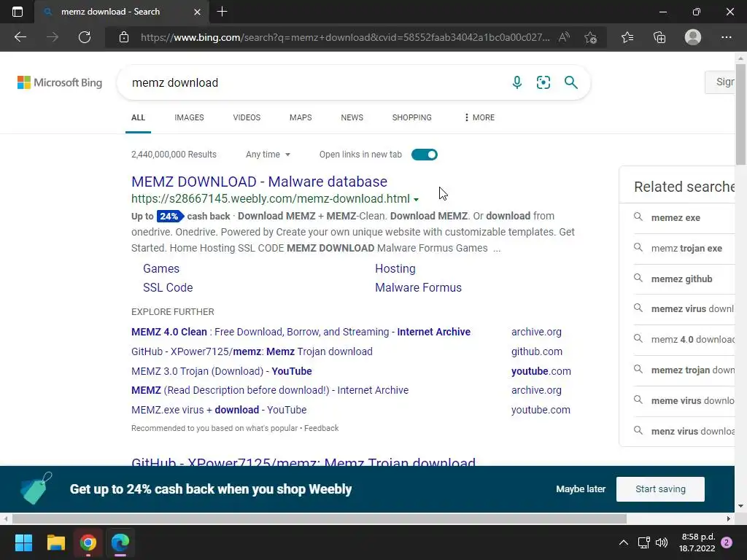Open the network icon in the system tray

(x=643, y=542)
